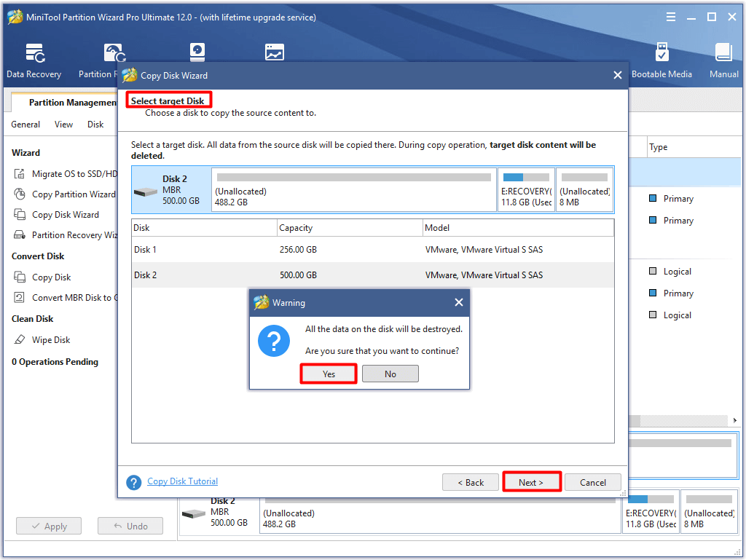This screenshot has height=560, width=746.
Task: Click Wipe Disk label
Action: click(51, 339)
